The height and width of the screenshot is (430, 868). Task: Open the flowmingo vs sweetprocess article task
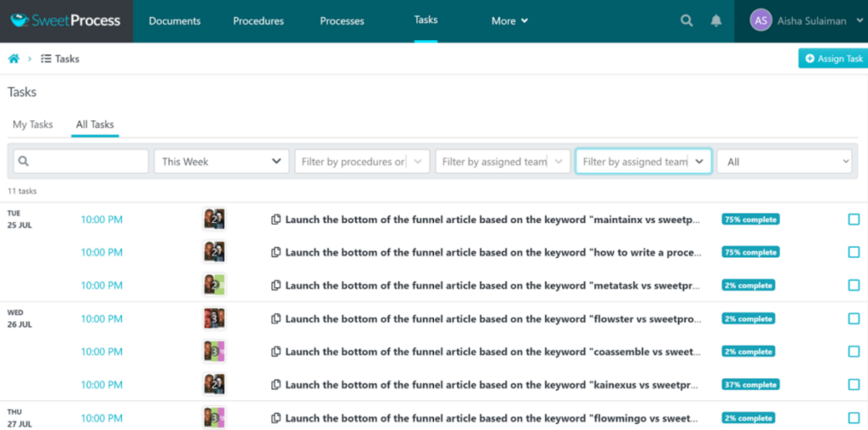click(x=493, y=418)
